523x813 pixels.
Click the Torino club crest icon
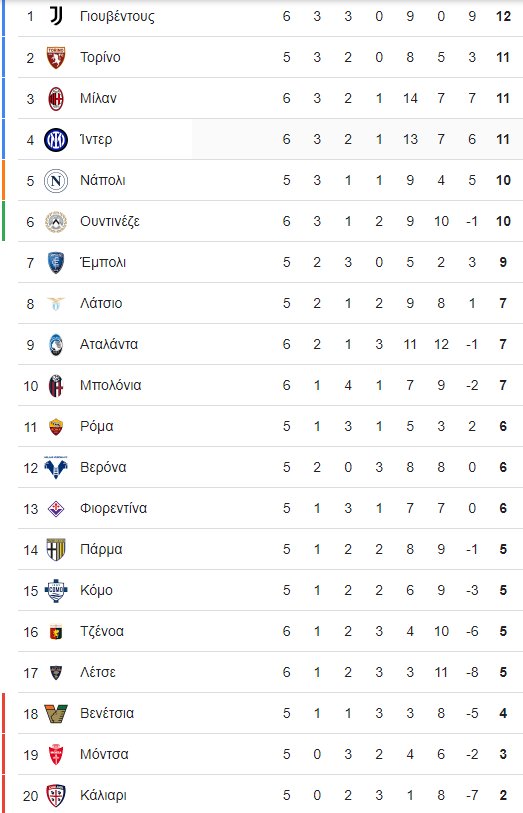(x=56, y=57)
